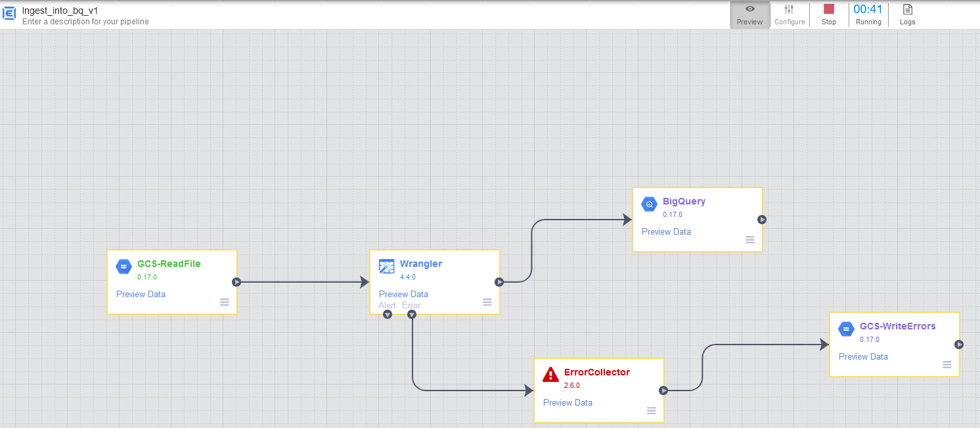
Task: Click the output port of Wrangler node
Action: point(499,282)
